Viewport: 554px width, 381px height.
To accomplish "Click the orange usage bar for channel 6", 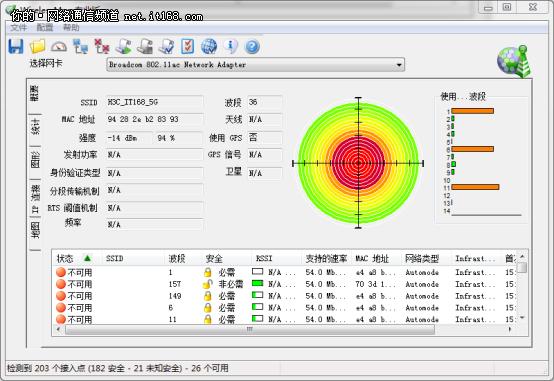I will pyautogui.click(x=472, y=149).
